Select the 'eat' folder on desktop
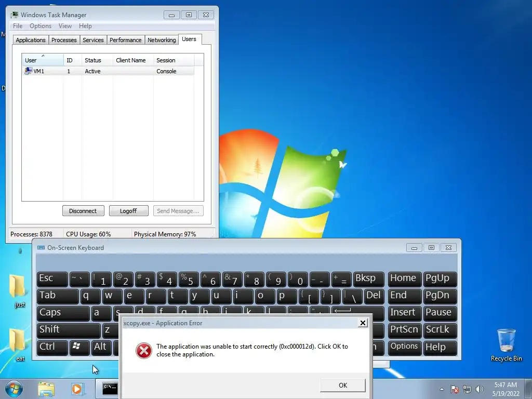Screen dimensions: 532x399 [18, 344]
